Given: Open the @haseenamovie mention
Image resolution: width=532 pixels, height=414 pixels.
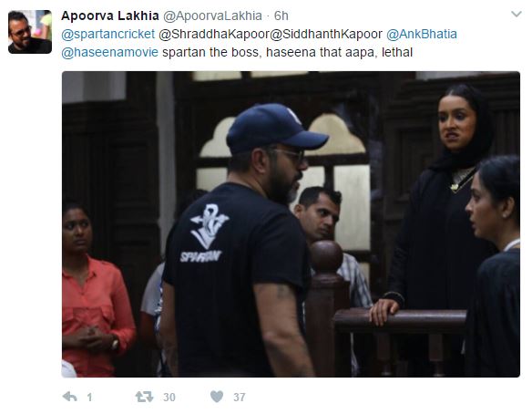Looking at the screenshot, I should (109, 52).
